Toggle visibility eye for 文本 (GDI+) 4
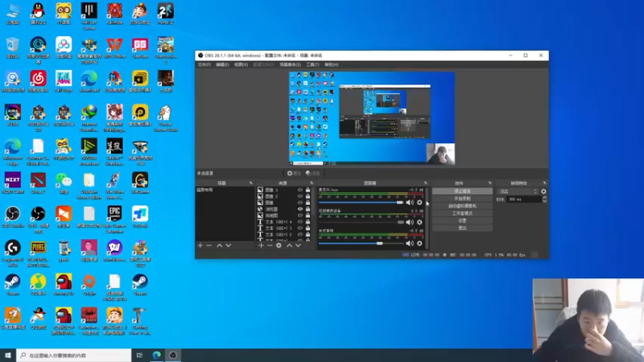Image resolution: width=644 pixels, height=362 pixels. 300,222
